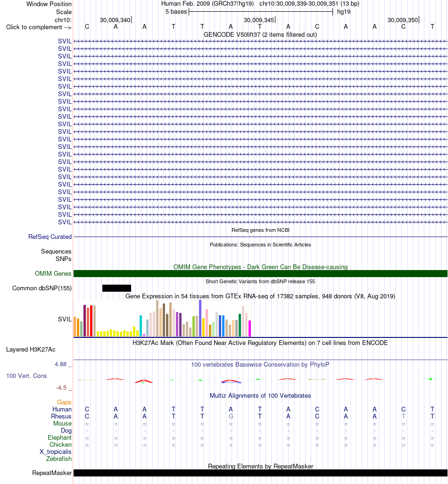Open 'Short Genetic Variants from dbSNP release 155'
The height and width of the screenshot is (484, 448).
tap(260, 281)
